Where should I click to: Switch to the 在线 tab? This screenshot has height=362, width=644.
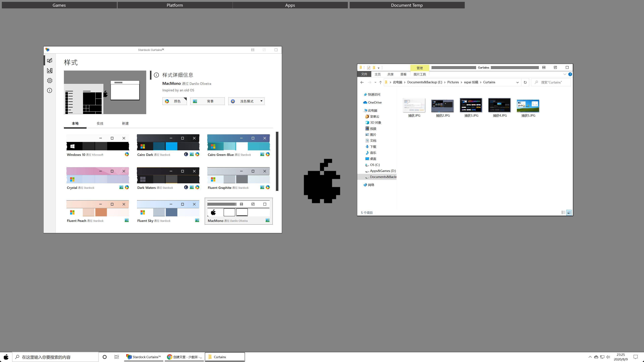[100, 123]
